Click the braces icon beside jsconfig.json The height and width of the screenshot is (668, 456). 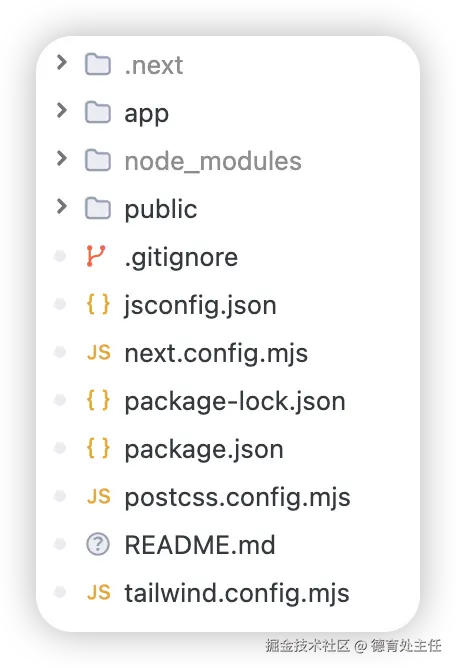click(98, 305)
